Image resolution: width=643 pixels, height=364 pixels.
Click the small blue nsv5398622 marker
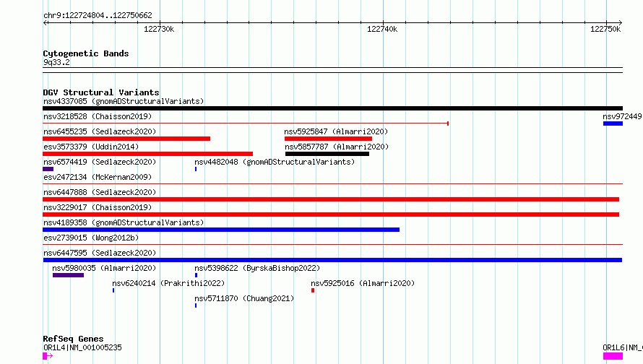(196, 275)
